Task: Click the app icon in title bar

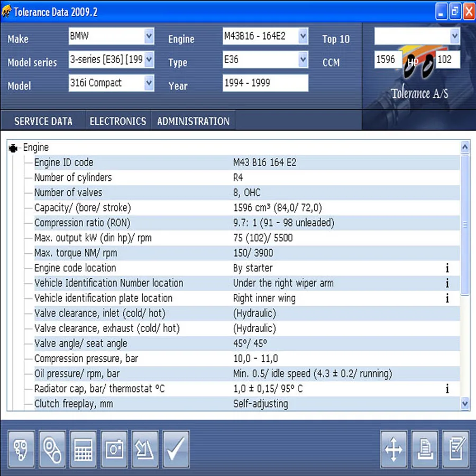Action: coord(6,11)
